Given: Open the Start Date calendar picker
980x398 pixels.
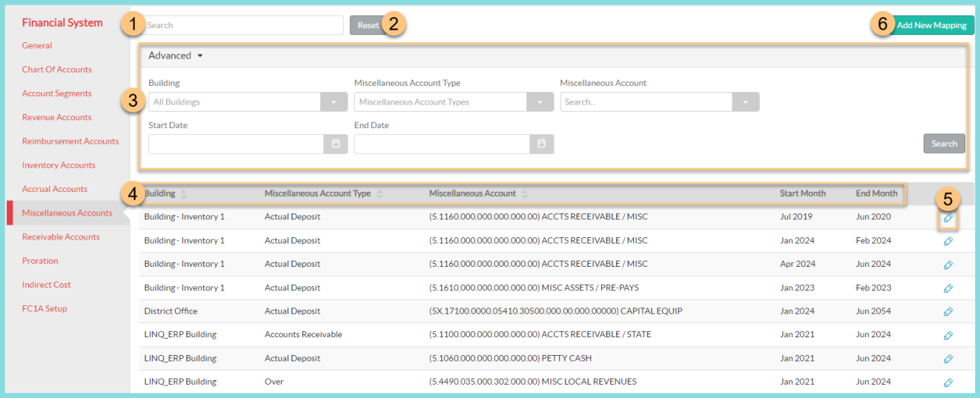Looking at the screenshot, I should pos(335,144).
